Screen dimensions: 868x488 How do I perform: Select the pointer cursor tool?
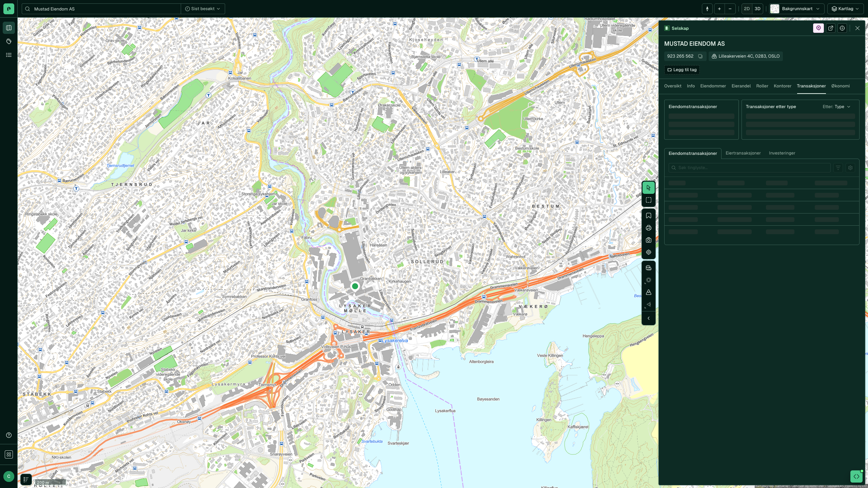click(648, 188)
